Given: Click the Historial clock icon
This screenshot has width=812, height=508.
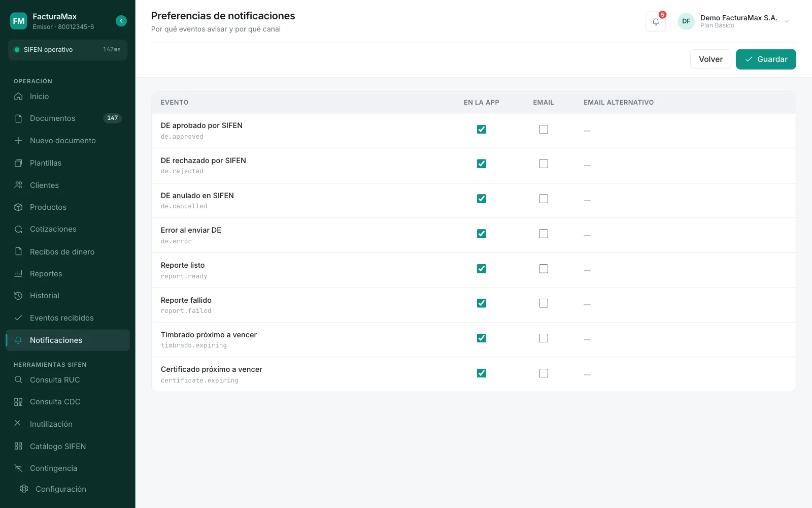Looking at the screenshot, I should 18,296.
